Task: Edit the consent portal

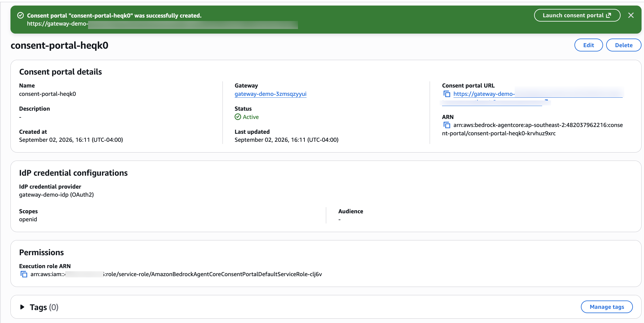Action: pyautogui.click(x=588, y=45)
